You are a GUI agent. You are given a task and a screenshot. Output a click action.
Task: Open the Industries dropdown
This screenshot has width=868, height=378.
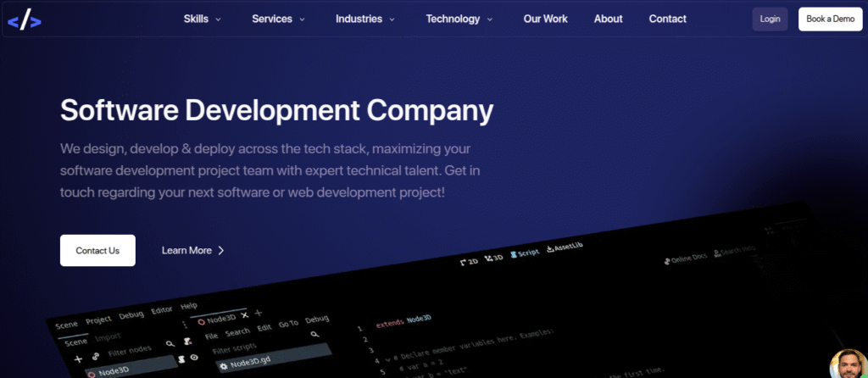[364, 19]
